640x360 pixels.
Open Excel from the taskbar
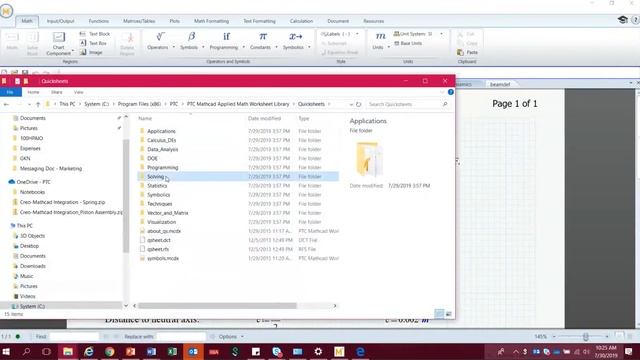pyautogui.click(x=172, y=351)
